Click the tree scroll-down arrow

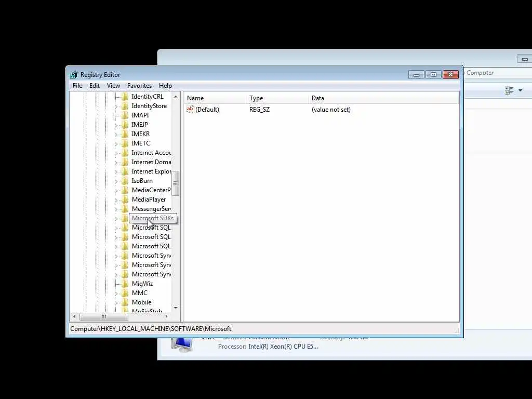(176, 308)
